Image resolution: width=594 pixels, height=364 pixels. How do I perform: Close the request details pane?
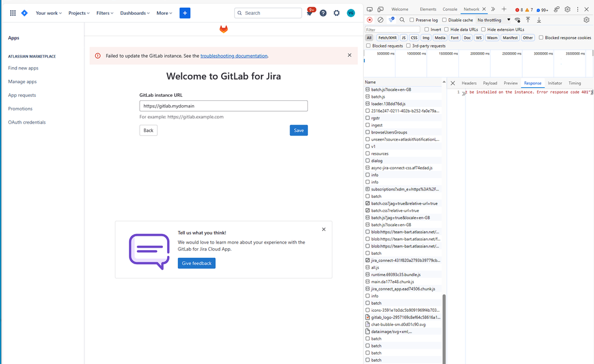(x=452, y=83)
